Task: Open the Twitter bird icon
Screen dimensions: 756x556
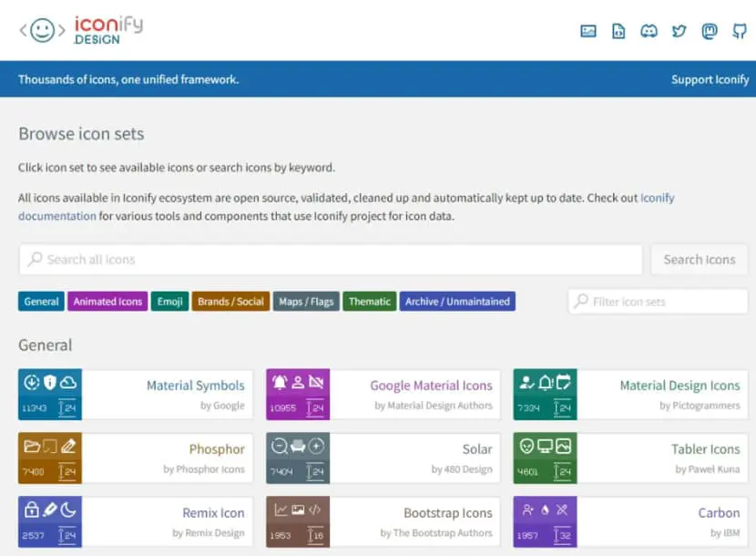Action: pyautogui.click(x=679, y=31)
